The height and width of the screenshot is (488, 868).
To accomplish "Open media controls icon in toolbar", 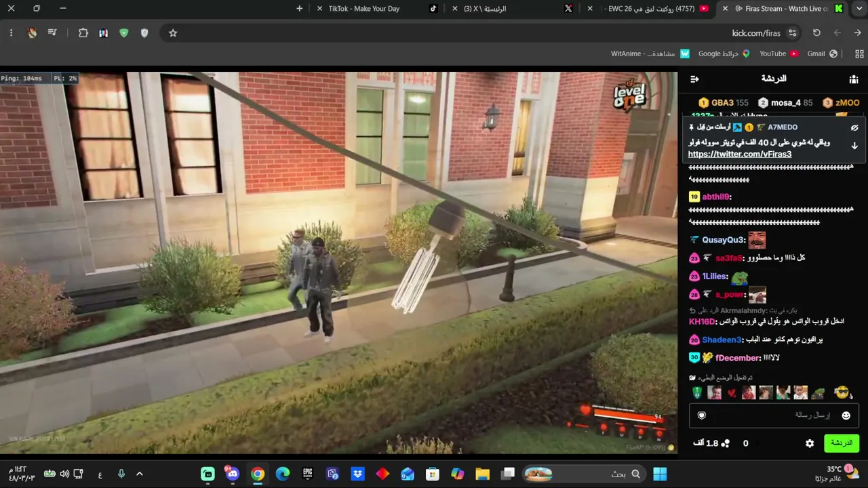I will pos(52,33).
